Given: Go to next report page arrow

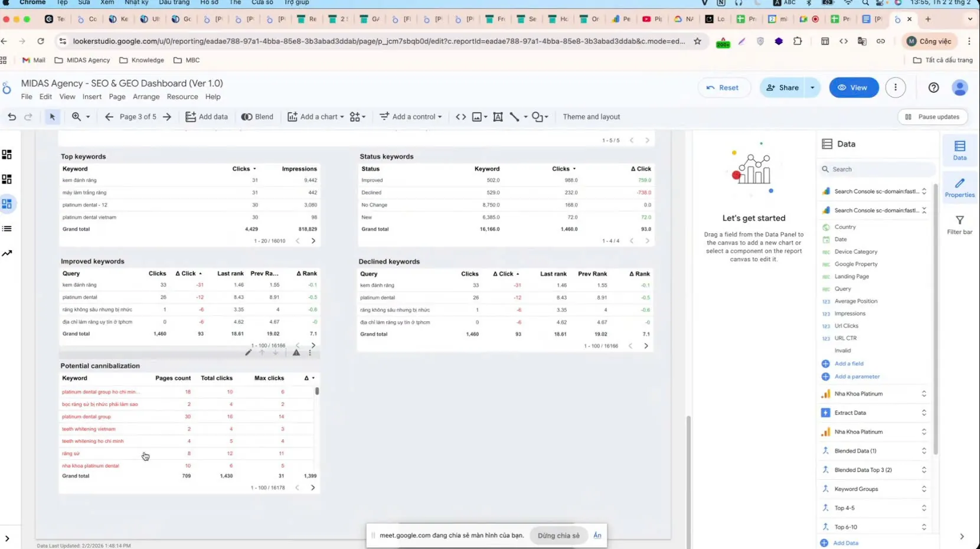Looking at the screenshot, I should pos(167,117).
